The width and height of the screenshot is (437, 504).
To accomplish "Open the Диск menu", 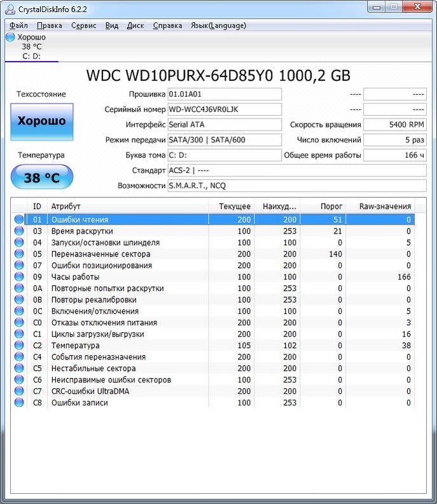I will pyautogui.click(x=135, y=25).
